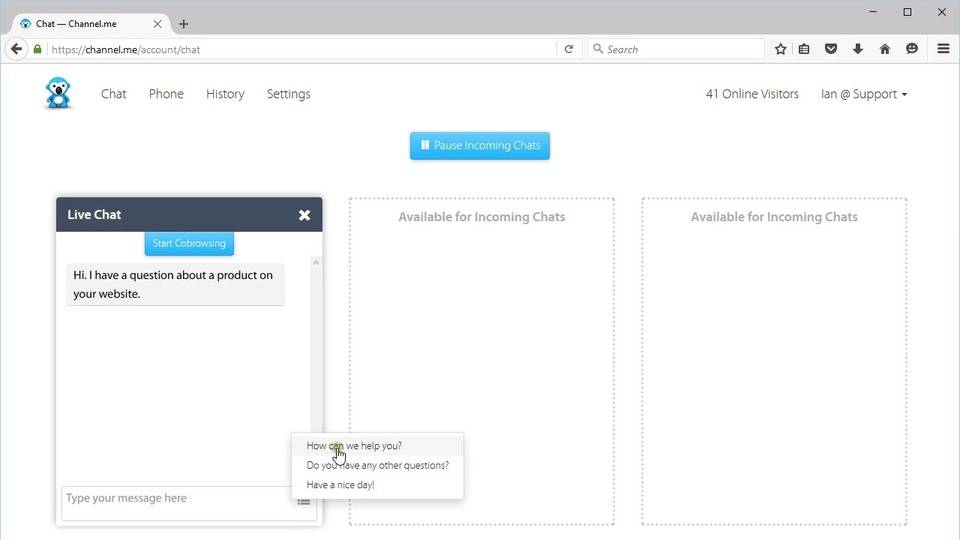
Task: Open the History menu item
Action: click(x=225, y=94)
